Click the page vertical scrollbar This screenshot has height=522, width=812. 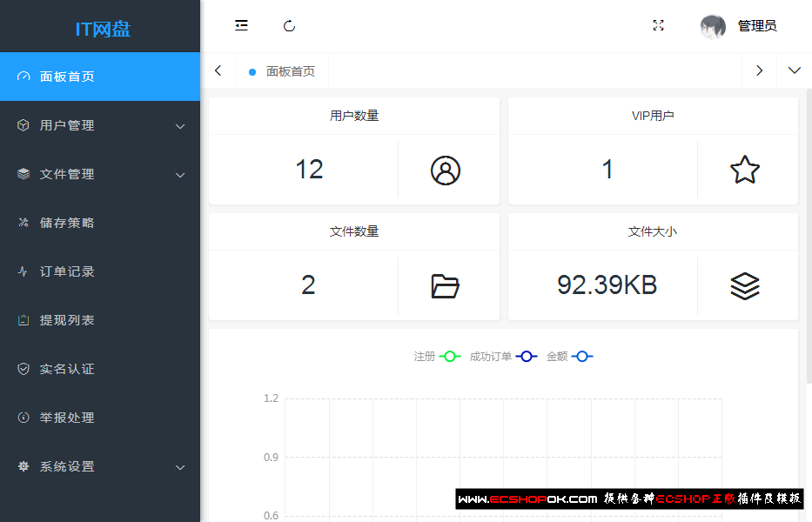click(809, 236)
